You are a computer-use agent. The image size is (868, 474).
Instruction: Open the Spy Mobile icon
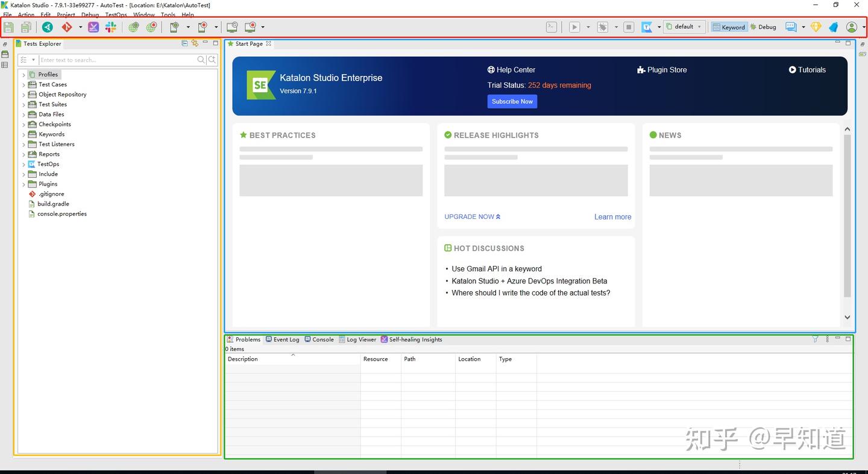click(174, 27)
